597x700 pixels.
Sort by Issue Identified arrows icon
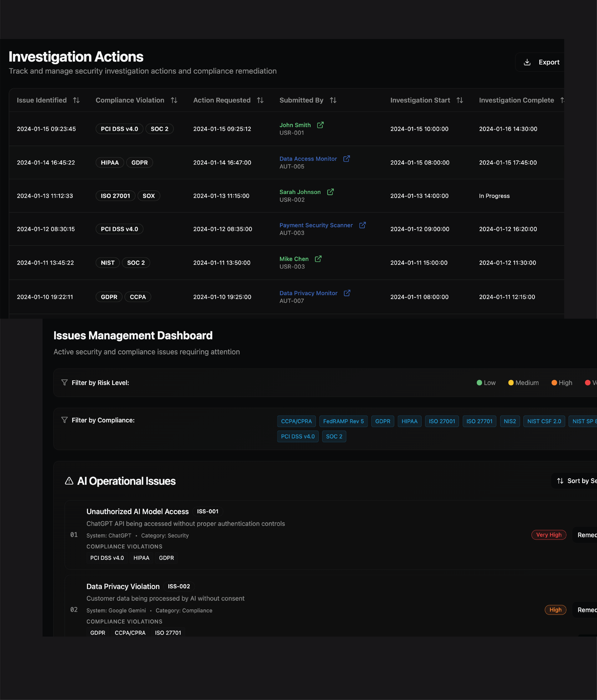pyautogui.click(x=76, y=100)
